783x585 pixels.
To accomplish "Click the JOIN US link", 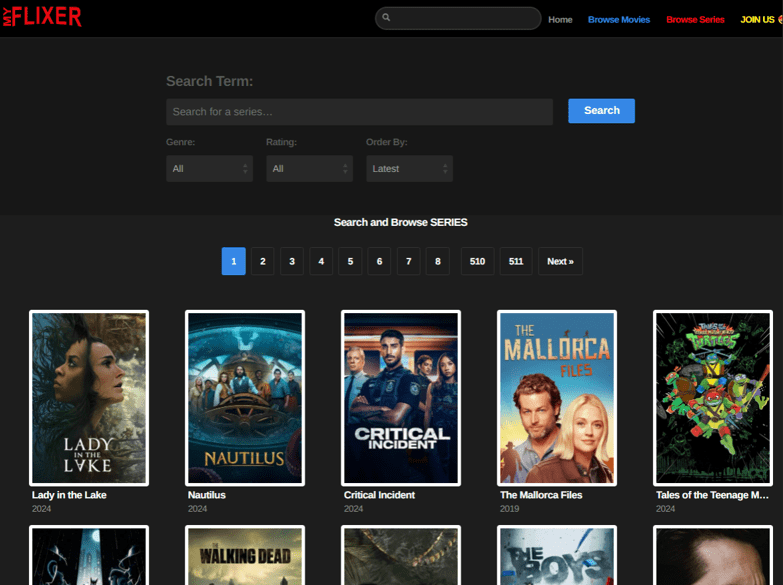I will point(758,20).
